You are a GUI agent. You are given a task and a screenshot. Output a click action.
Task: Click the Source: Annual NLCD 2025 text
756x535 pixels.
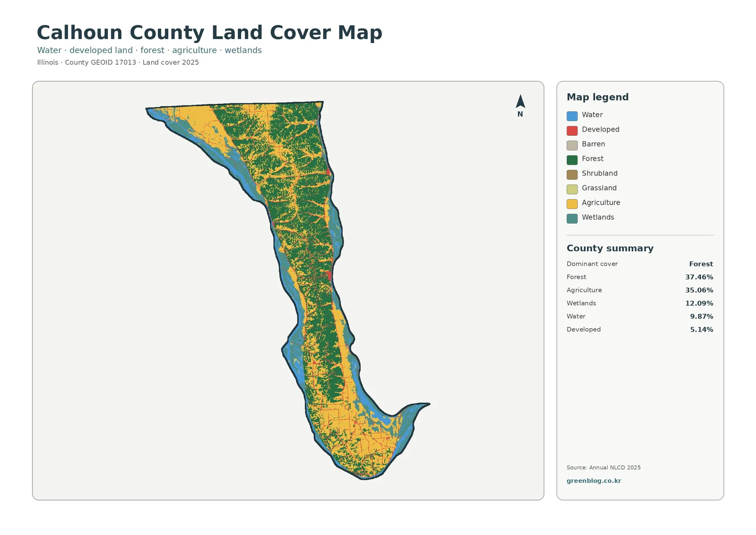604,467
